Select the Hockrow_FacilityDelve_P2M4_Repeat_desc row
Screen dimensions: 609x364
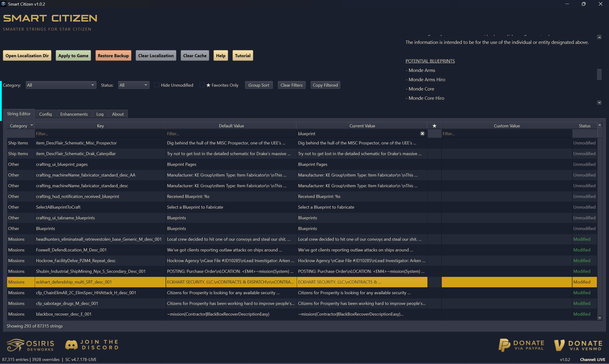click(302, 261)
